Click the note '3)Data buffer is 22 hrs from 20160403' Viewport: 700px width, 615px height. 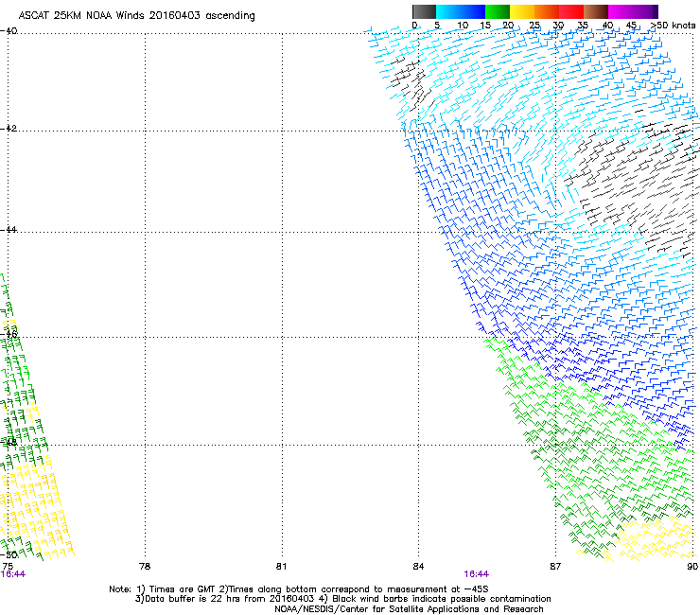(x=225, y=599)
